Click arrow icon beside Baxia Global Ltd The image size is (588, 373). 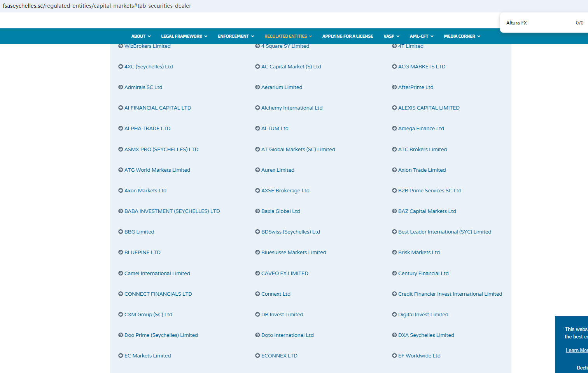pos(257,211)
